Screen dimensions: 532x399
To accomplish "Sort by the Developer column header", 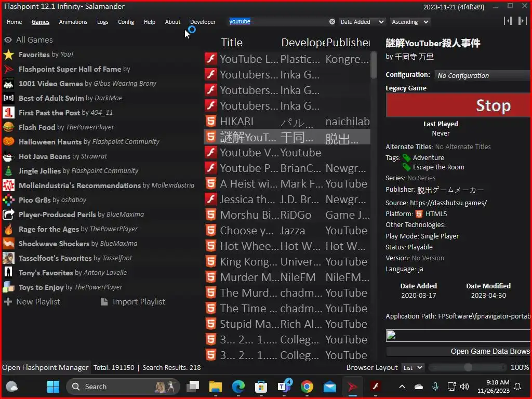I will pos(303,43).
